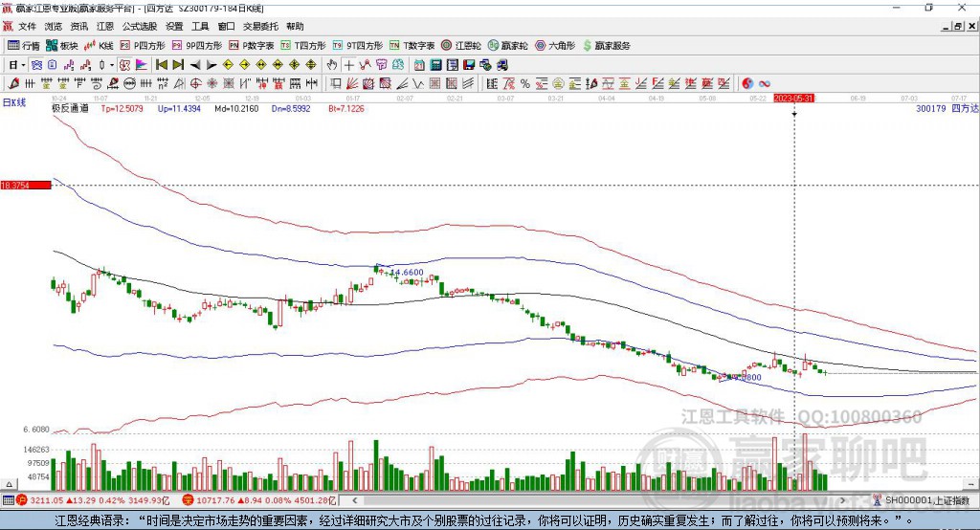Open 赢家服务 service link

(x=606, y=46)
